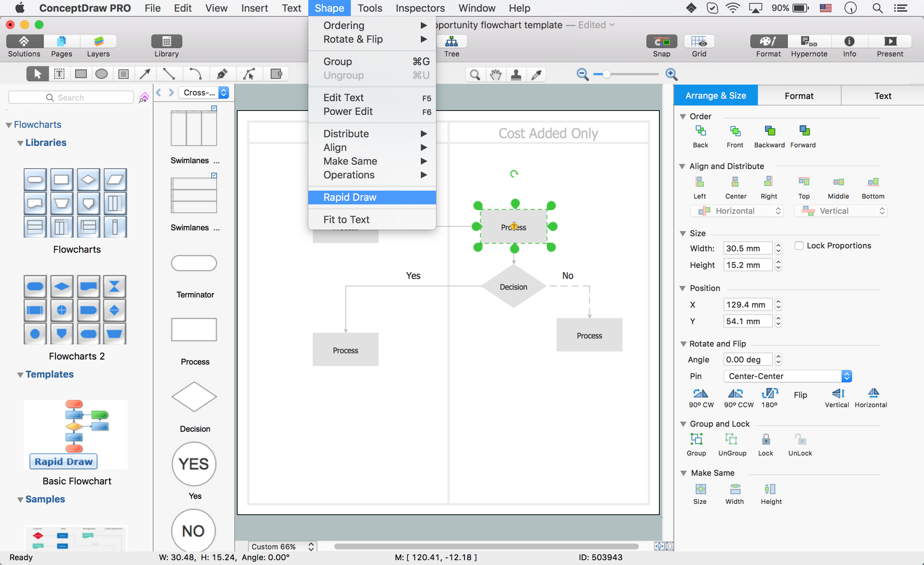Align objects Left

coord(700,187)
